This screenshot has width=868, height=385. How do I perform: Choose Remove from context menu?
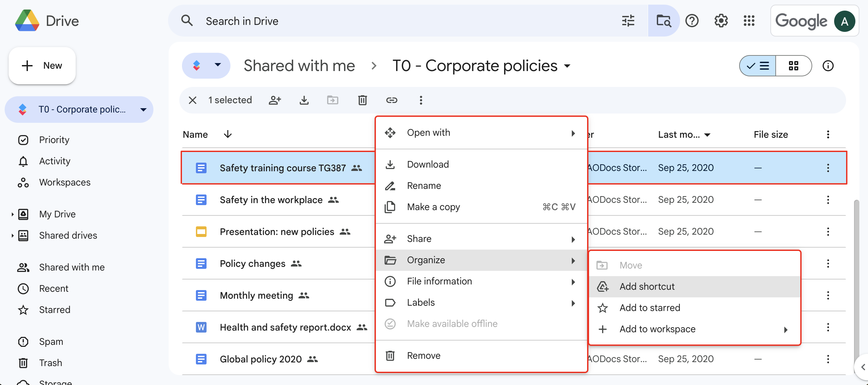pyautogui.click(x=481, y=356)
